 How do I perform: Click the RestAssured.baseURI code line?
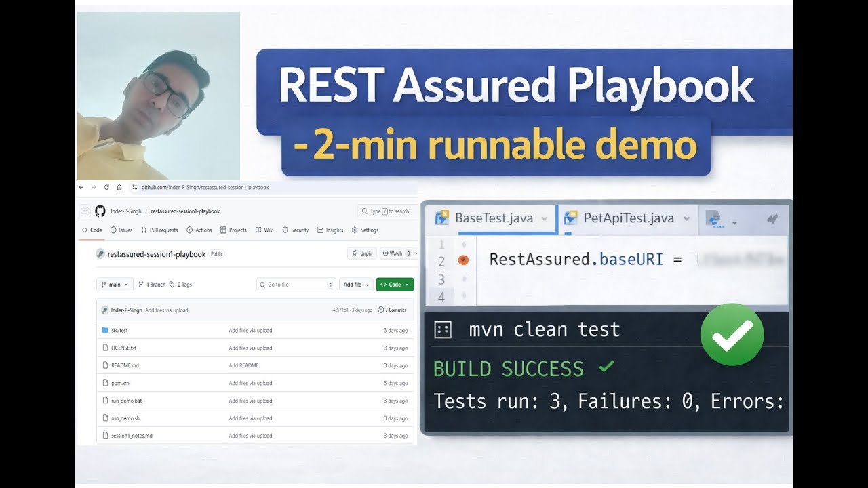585,260
